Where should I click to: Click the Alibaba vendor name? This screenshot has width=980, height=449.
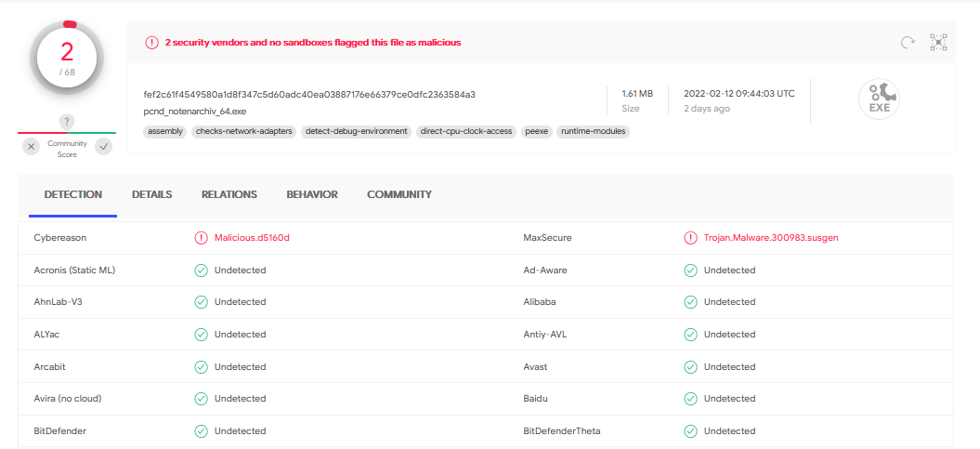point(540,302)
